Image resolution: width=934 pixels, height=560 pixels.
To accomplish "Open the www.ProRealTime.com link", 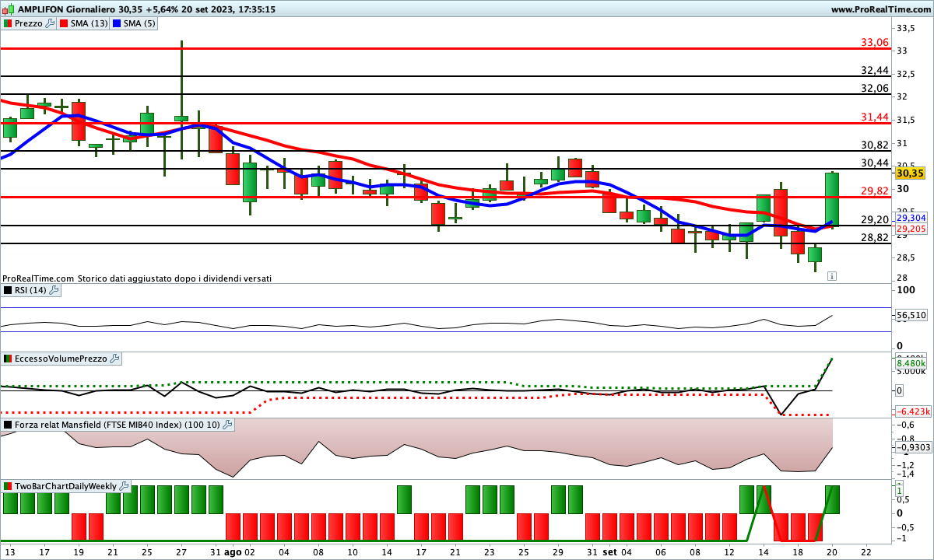I will point(880,9).
